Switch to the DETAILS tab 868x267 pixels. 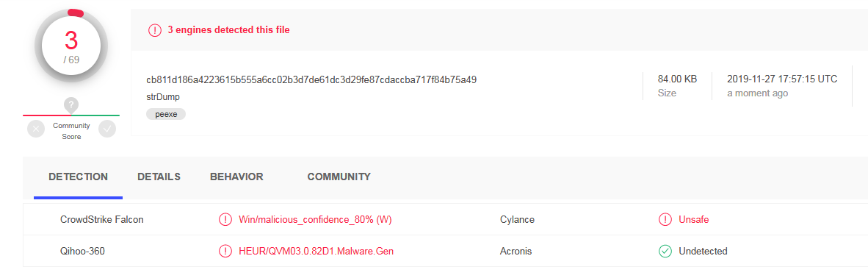click(159, 177)
